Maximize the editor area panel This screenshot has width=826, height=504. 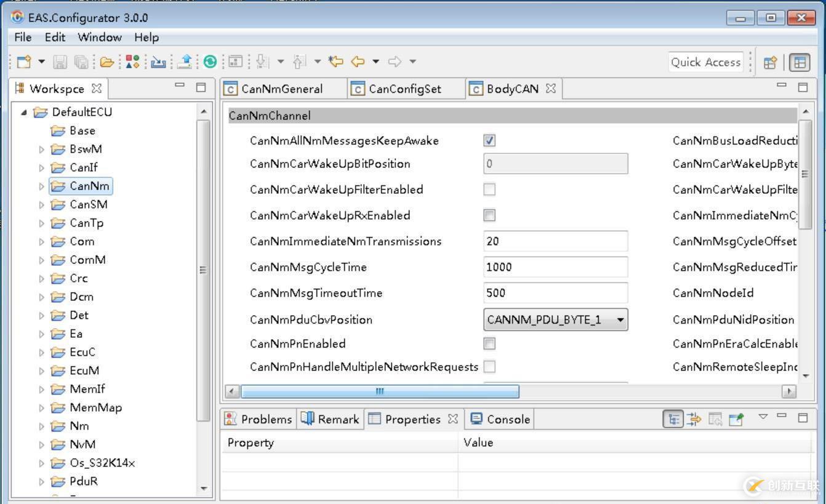(803, 87)
